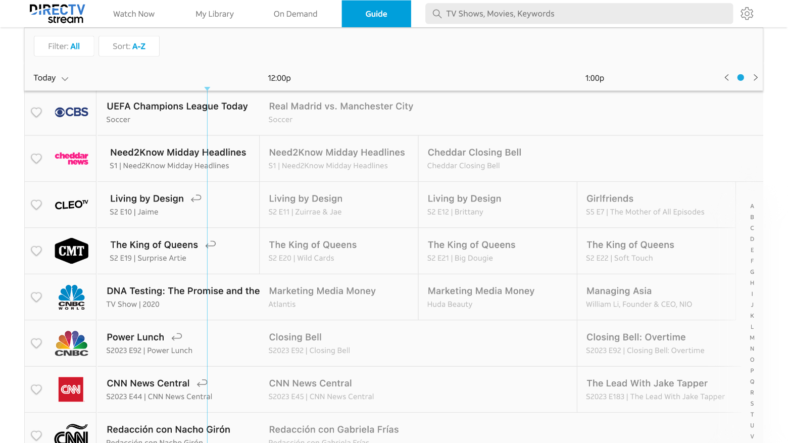
Task: Open The King of Queens Wild Cards episode
Action: pyautogui.click(x=339, y=251)
